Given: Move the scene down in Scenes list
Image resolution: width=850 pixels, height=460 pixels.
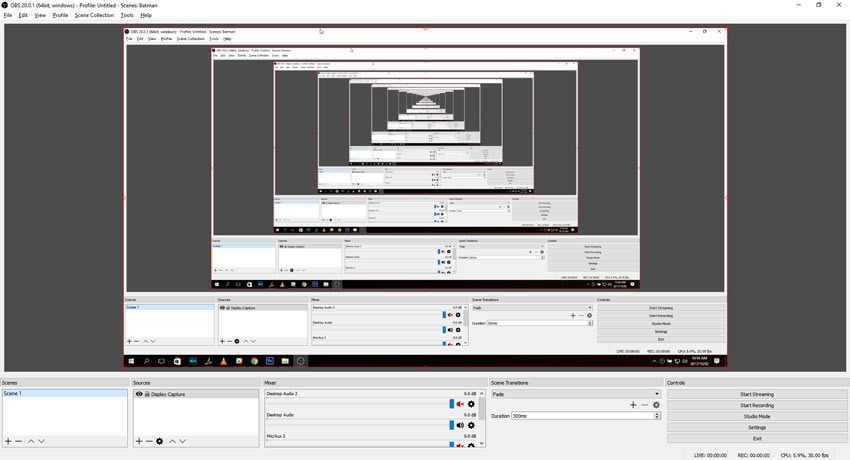Looking at the screenshot, I should 41,441.
